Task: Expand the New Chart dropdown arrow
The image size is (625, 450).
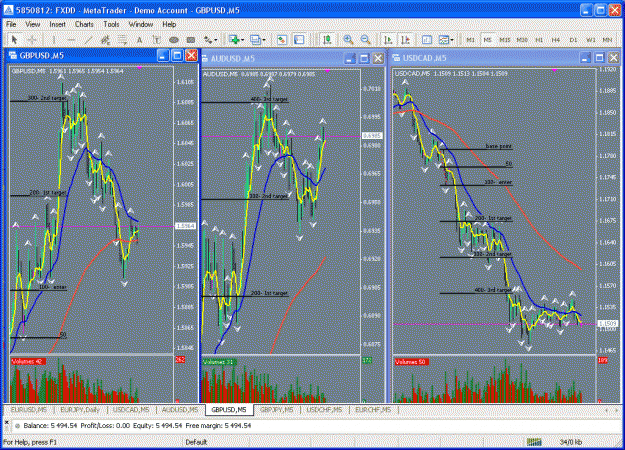Action: click(242, 40)
